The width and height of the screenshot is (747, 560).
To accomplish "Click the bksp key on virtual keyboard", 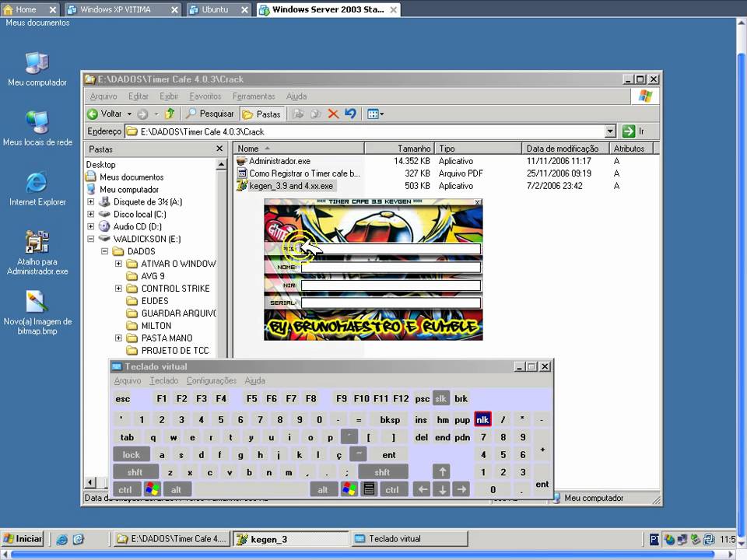I will 390,419.
